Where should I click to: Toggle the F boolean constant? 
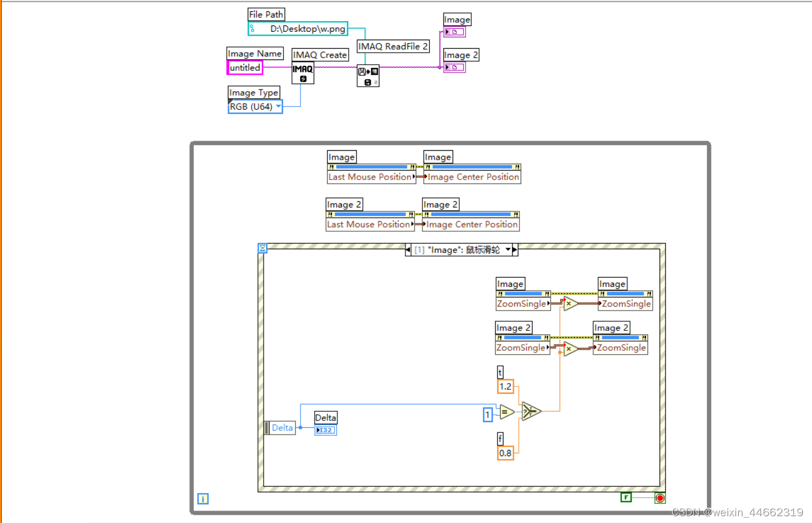click(625, 496)
